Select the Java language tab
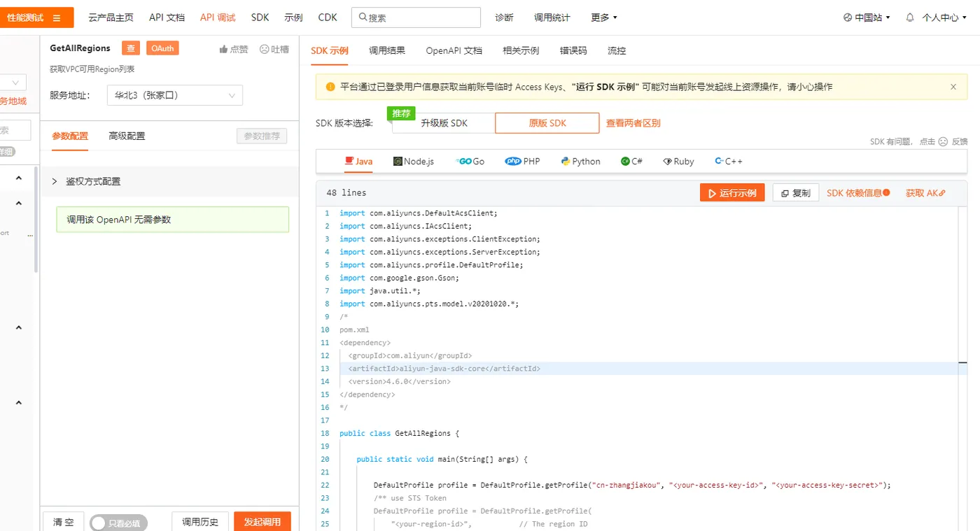 358,161
